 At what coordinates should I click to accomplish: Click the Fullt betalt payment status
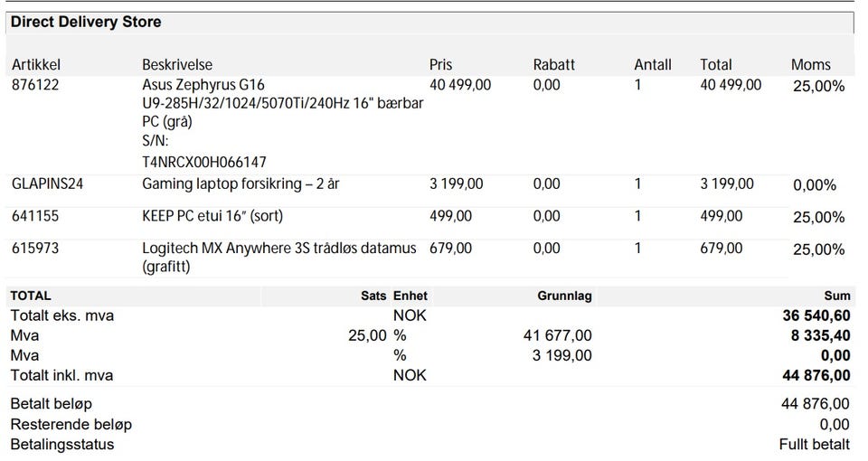click(814, 444)
